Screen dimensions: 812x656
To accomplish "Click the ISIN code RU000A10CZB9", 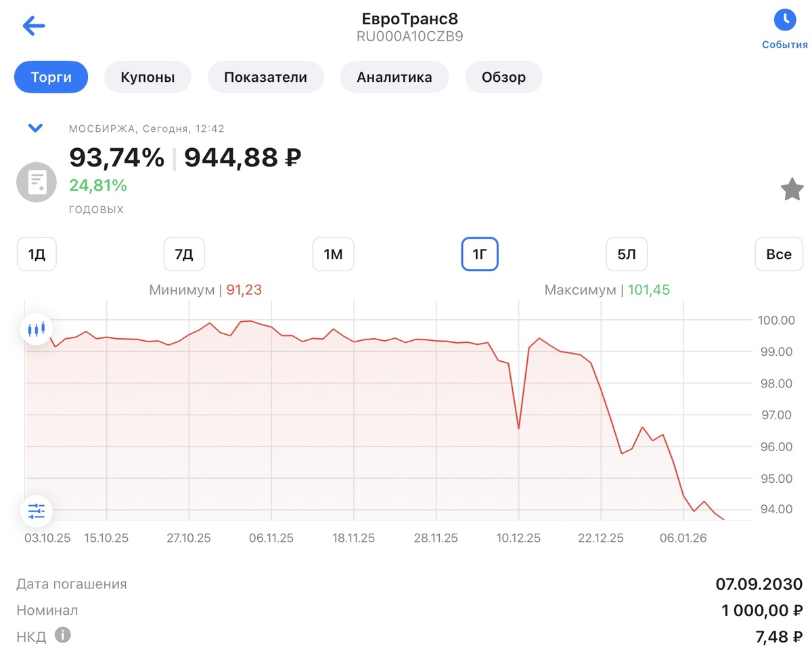I will point(409,37).
